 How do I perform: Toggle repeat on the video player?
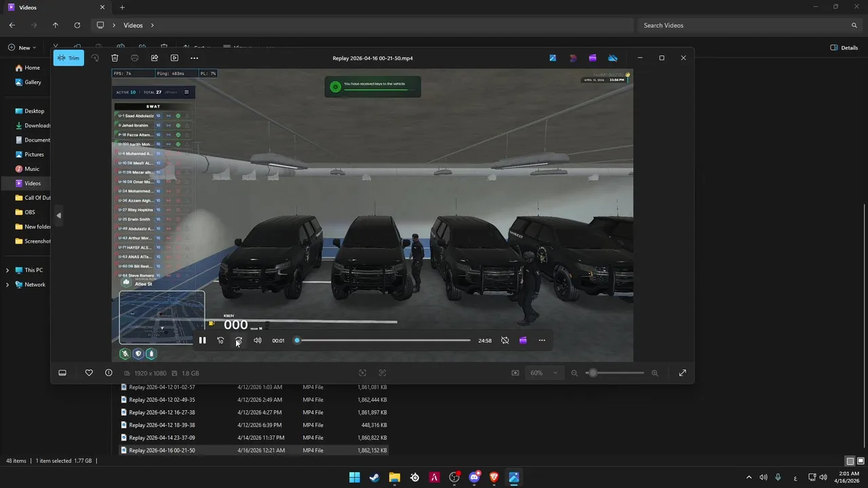click(x=505, y=340)
